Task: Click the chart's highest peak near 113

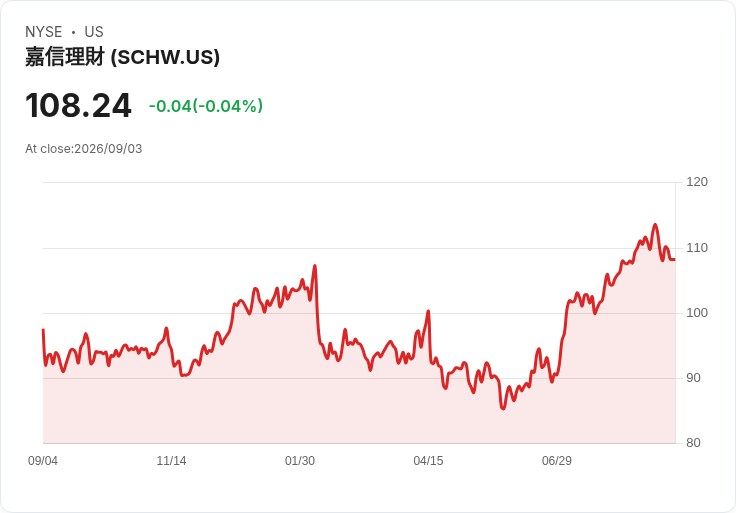Action: (x=655, y=225)
